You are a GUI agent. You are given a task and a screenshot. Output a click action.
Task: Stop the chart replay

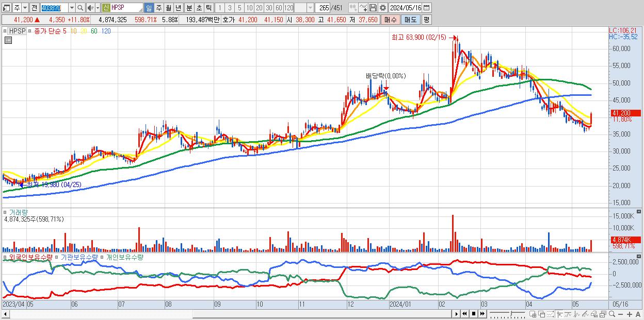pos(474,314)
